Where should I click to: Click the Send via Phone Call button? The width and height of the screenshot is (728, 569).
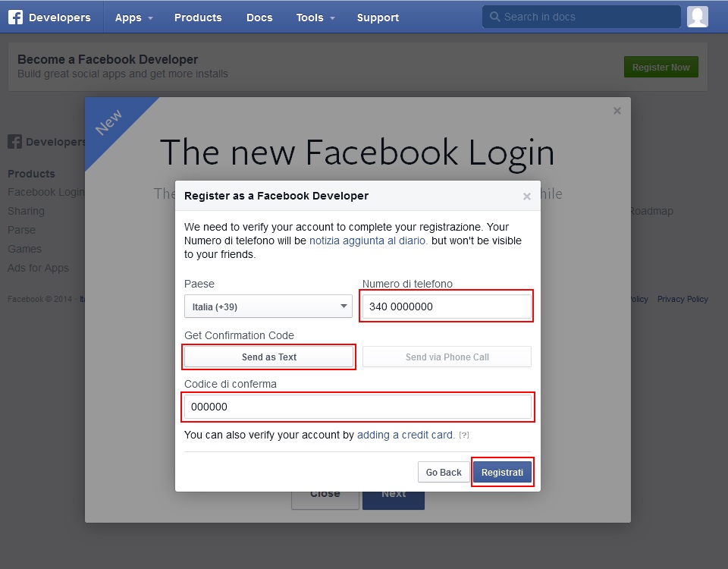447,357
